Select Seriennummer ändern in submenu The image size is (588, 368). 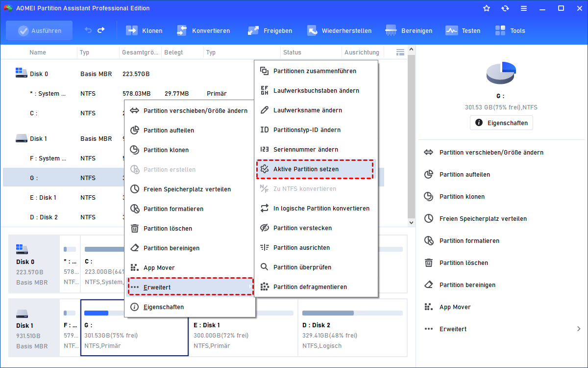(x=316, y=150)
